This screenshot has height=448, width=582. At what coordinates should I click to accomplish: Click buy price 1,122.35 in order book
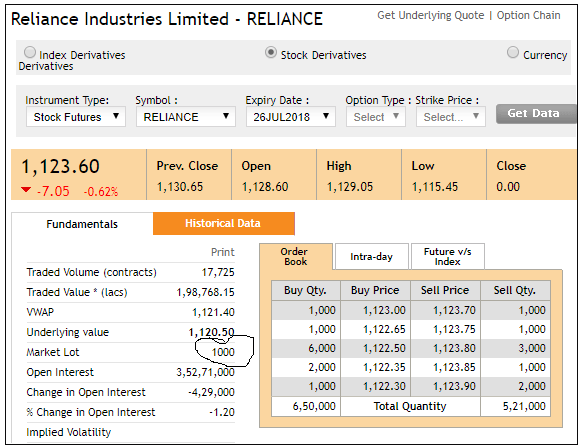coord(384,367)
